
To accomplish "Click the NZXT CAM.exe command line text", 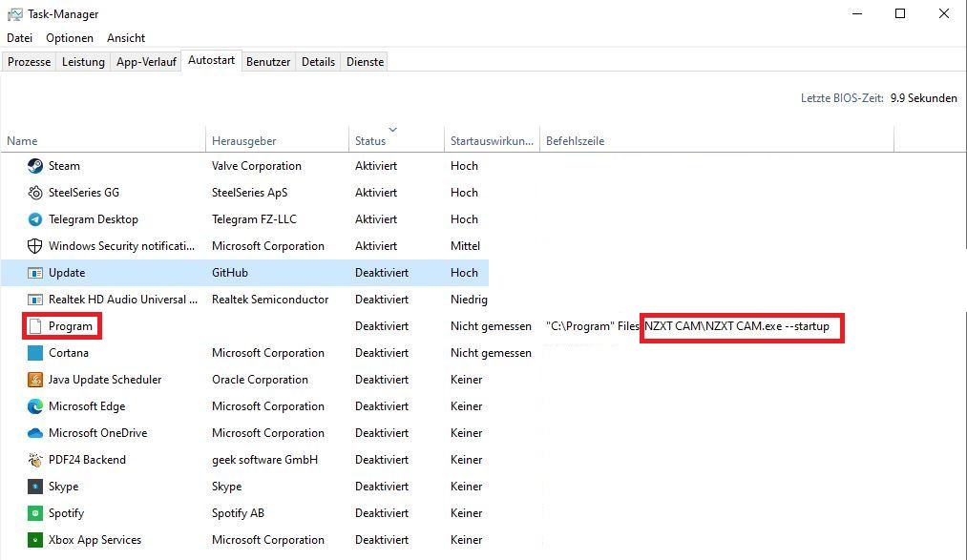I will click(x=737, y=326).
